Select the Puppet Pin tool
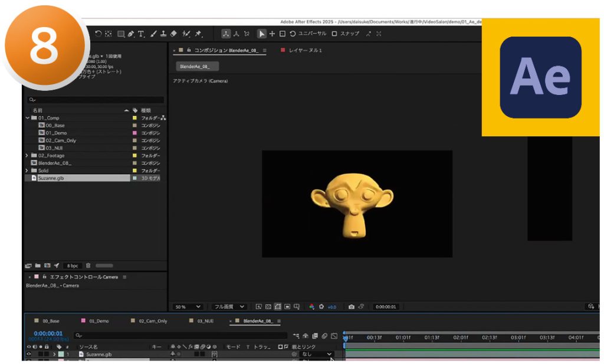Image resolution: width=604 pixels, height=364 pixels. pos(198,34)
